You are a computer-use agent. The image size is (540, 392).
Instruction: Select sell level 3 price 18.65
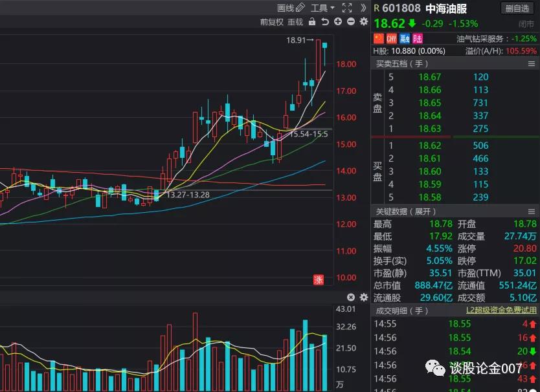pos(430,103)
